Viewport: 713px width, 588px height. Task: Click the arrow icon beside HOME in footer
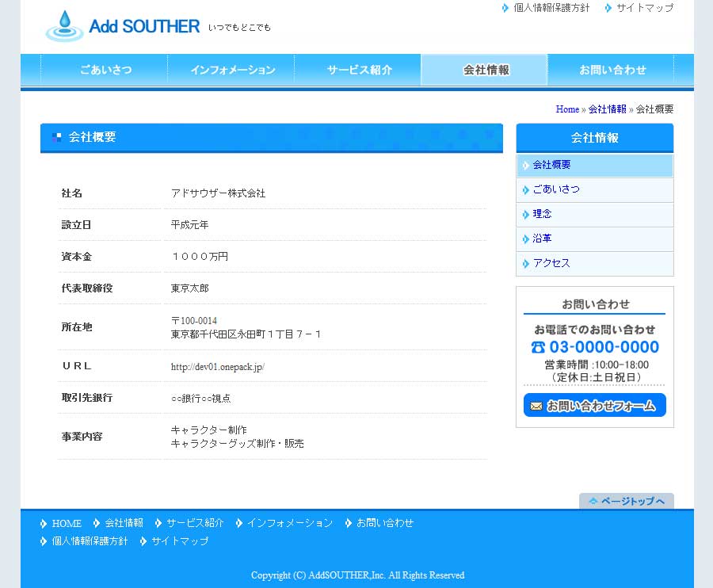[44, 523]
